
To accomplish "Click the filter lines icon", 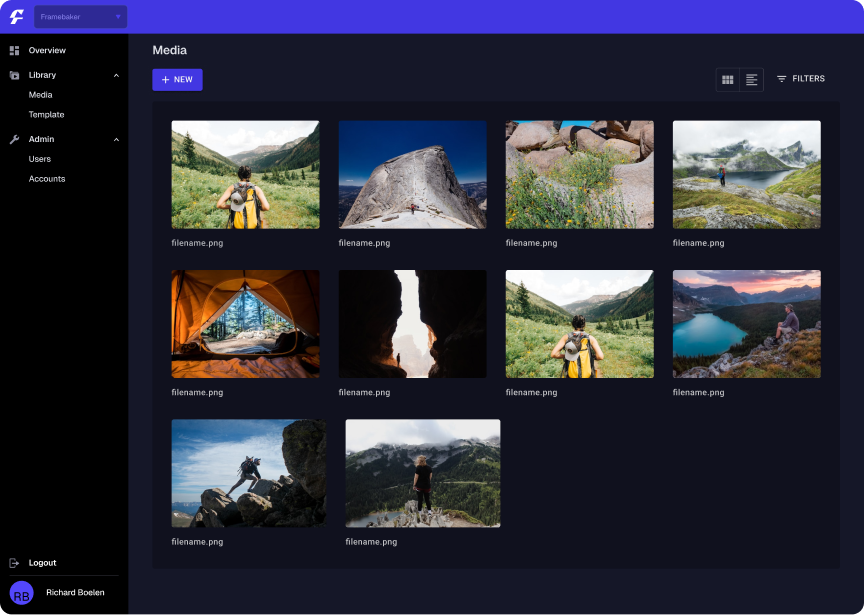I will pyautogui.click(x=782, y=79).
